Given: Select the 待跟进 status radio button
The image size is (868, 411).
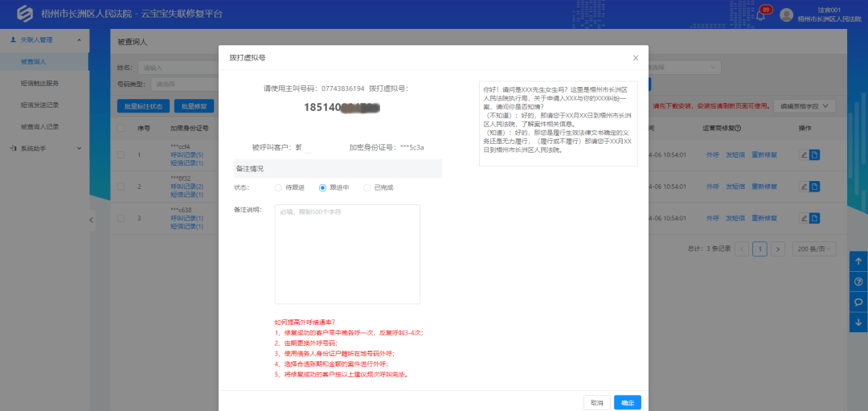Looking at the screenshot, I should 279,187.
